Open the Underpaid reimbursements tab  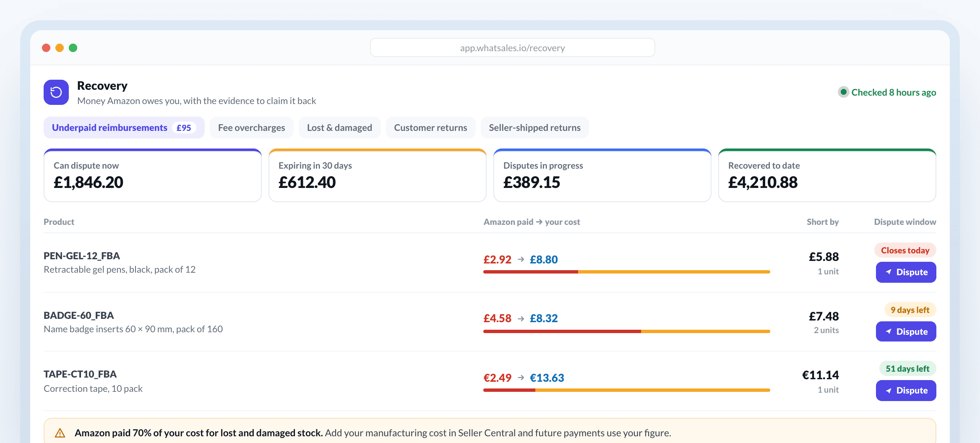click(124, 128)
